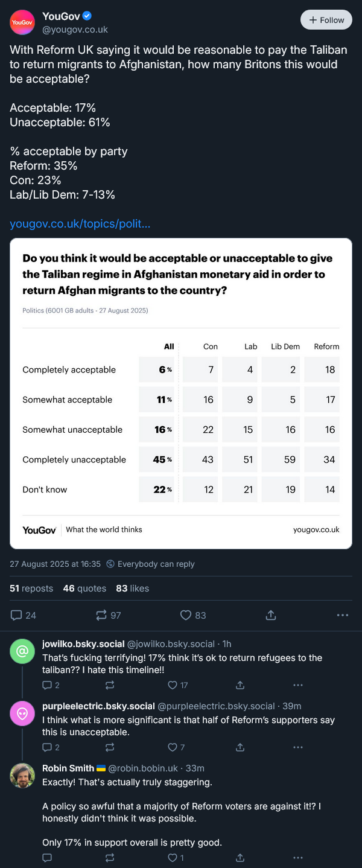Share jowilko's reply
The width and height of the screenshot is (362, 868).
240,685
